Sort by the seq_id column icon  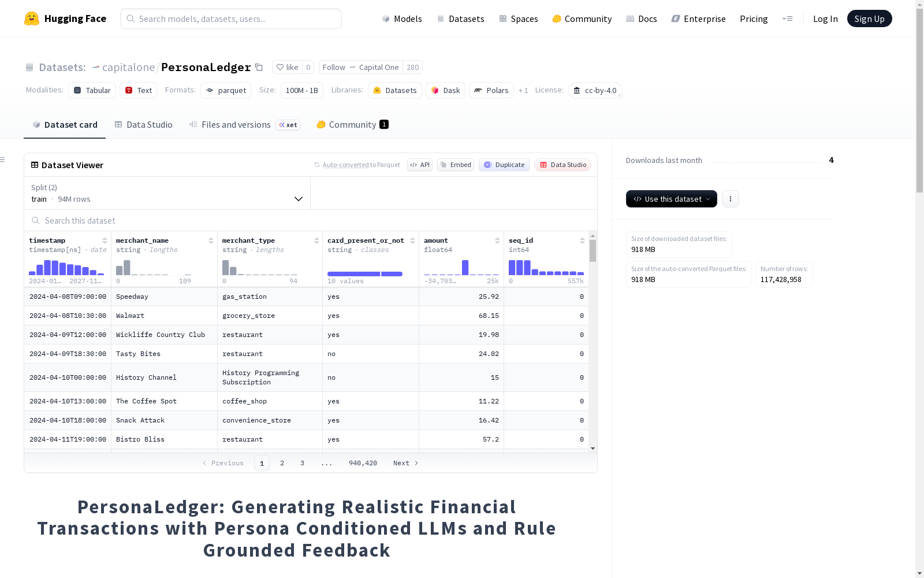pyautogui.click(x=582, y=240)
